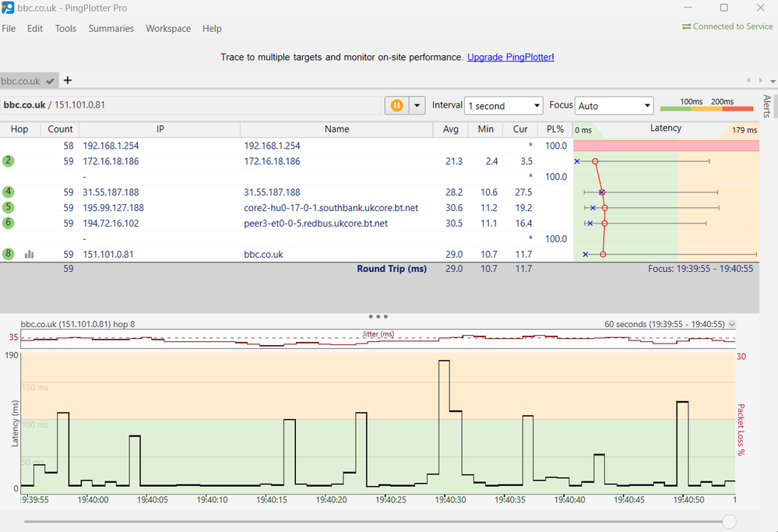The image size is (778, 532).
Task: Add a new trace tab
Action: tap(68, 80)
